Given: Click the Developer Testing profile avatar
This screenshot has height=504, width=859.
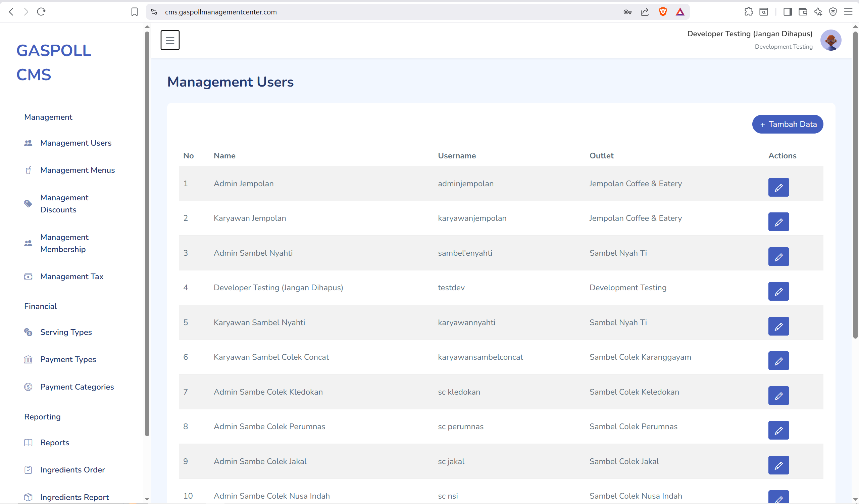Looking at the screenshot, I should 831,40.
